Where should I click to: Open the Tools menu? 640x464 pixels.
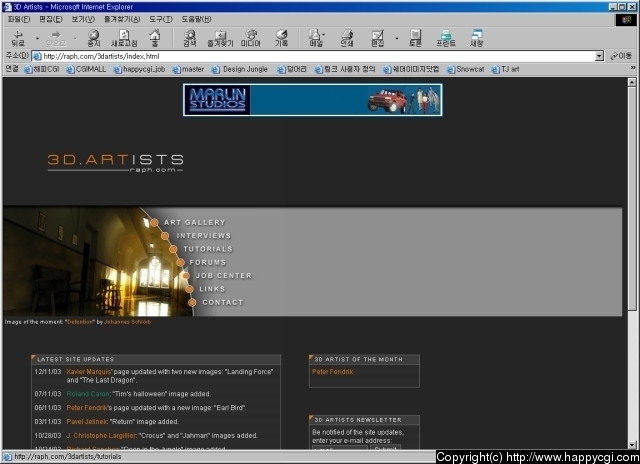(160, 19)
